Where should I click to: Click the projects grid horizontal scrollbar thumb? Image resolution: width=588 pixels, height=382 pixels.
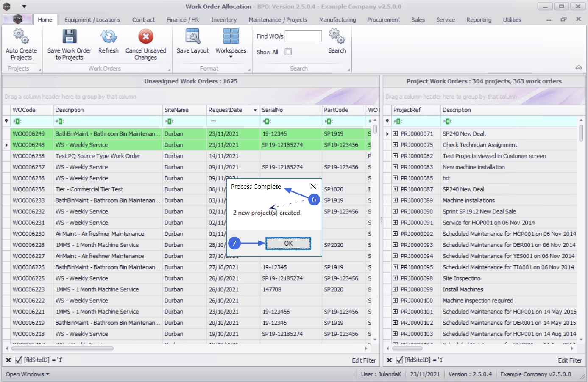(x=407, y=349)
